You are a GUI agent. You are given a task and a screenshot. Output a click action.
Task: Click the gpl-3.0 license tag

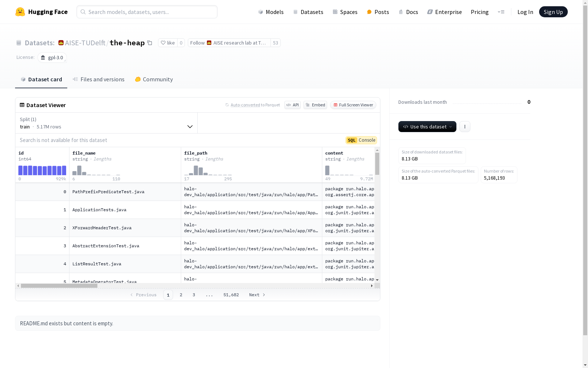[x=52, y=57]
